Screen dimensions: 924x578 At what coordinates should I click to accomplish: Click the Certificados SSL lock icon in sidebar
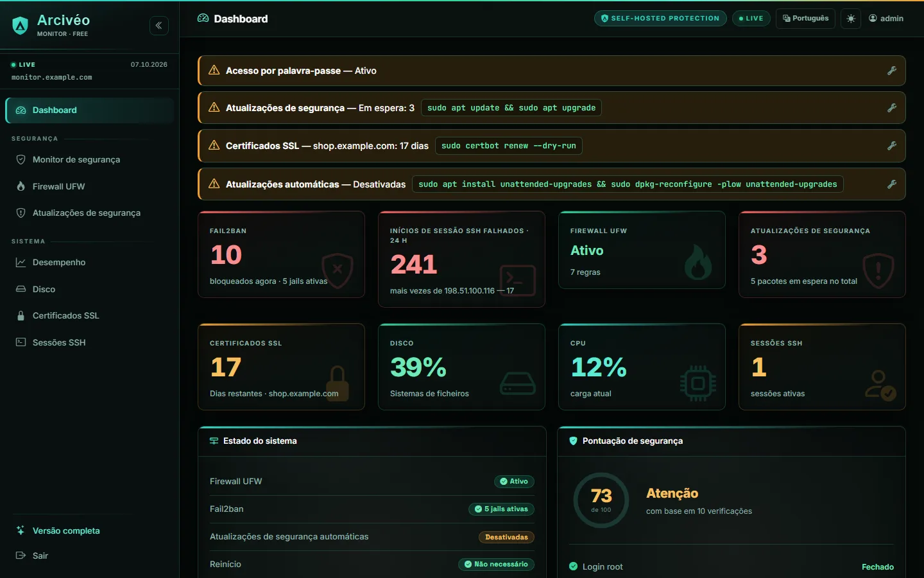click(x=21, y=316)
